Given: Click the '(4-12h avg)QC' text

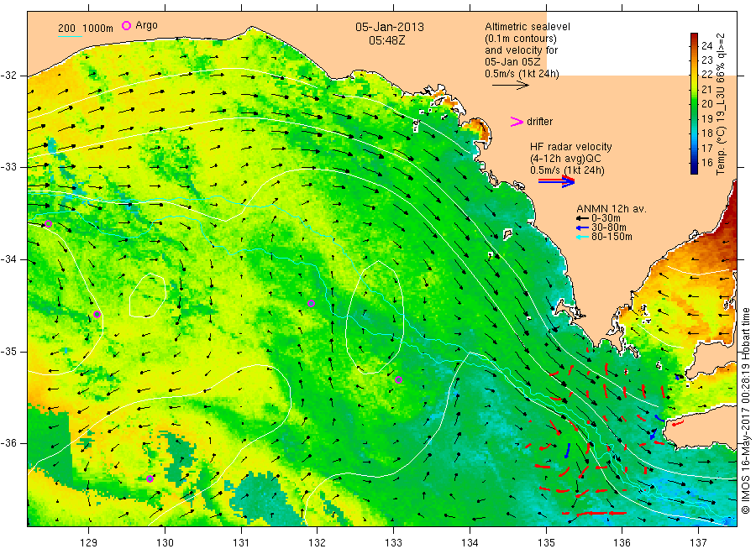Looking at the screenshot, I should [x=565, y=159].
